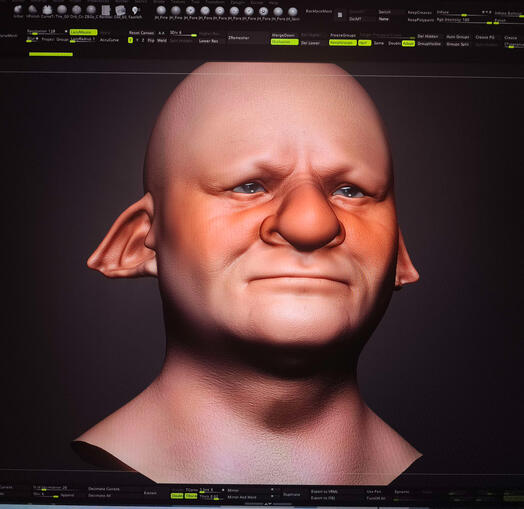Adjust the SDiv subdivision level slider
The image size is (524, 509).
click(x=182, y=33)
